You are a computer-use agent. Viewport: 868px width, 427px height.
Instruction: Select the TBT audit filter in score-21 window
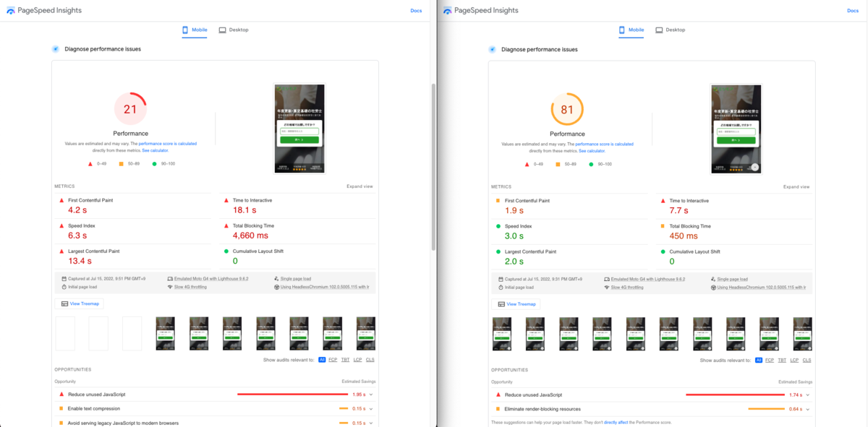pyautogui.click(x=345, y=359)
